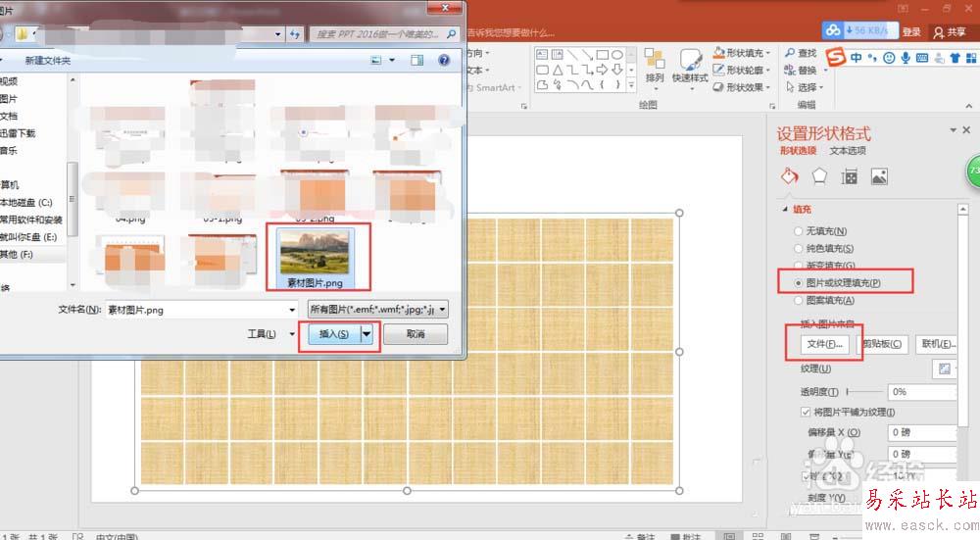Screen dimensions: 980x540
Task: Select 迅雷下载 folder in navigation pane
Action: 18,133
